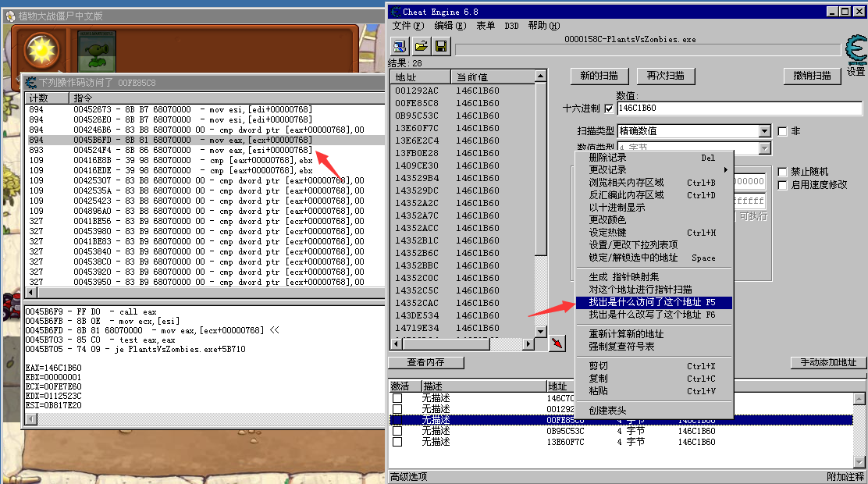This screenshot has height=484, width=868.
Task: Click the 地址 column header in results
Action: coord(420,77)
